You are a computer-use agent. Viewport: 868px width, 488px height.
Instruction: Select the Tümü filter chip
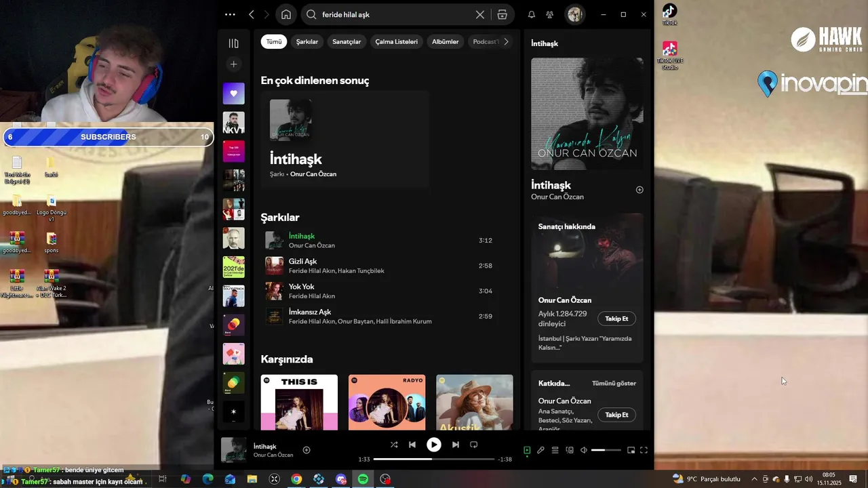pos(274,41)
